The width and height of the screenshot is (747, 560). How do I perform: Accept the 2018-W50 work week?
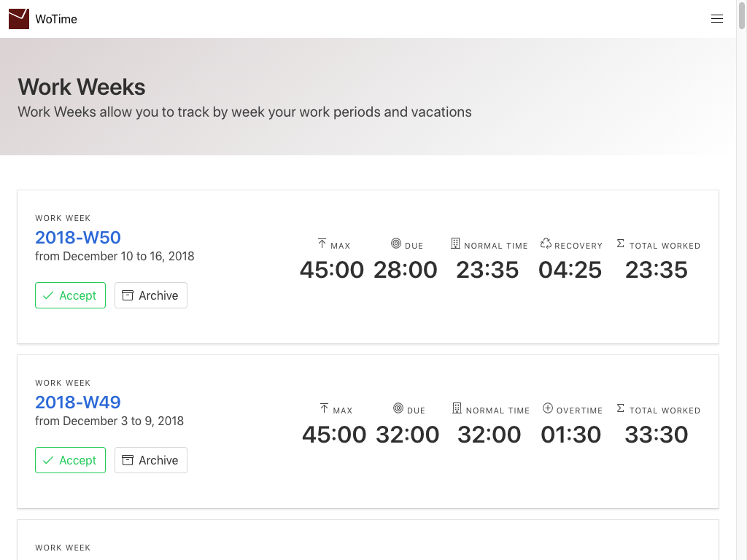[x=70, y=295]
